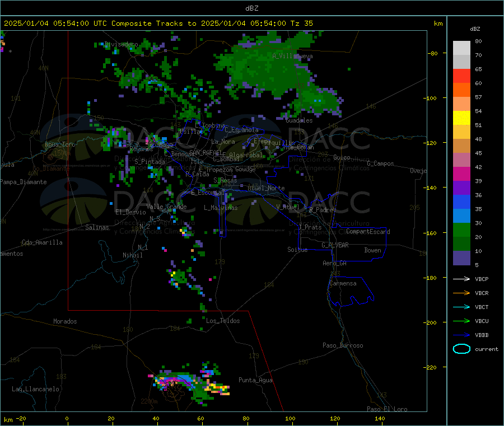Click the 'Guadales' map label

pos(299,120)
